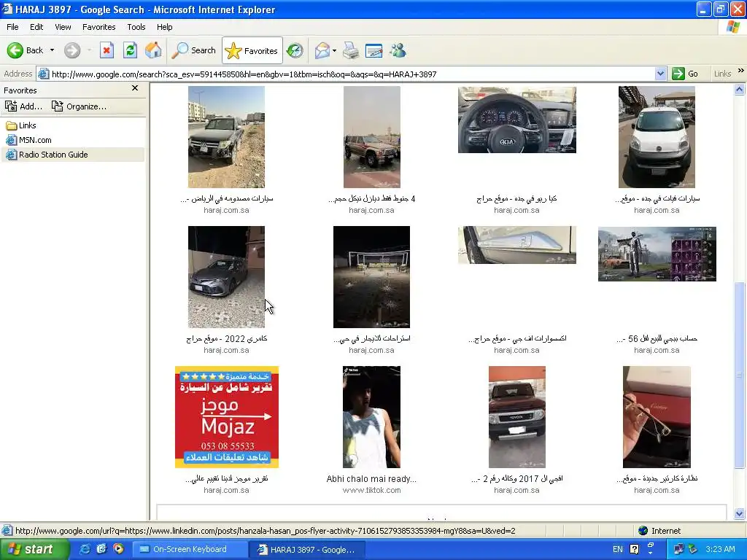747x560 pixels.
Task: Toggle the Favorites toolbar button
Action: (x=252, y=50)
